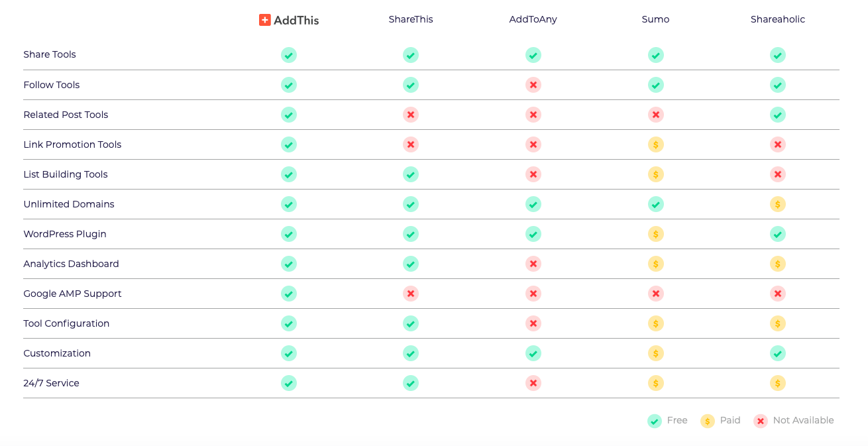This screenshot has width=868, height=446.
Task: Click AddThis 24/7 Service check icon
Action: pos(289,383)
